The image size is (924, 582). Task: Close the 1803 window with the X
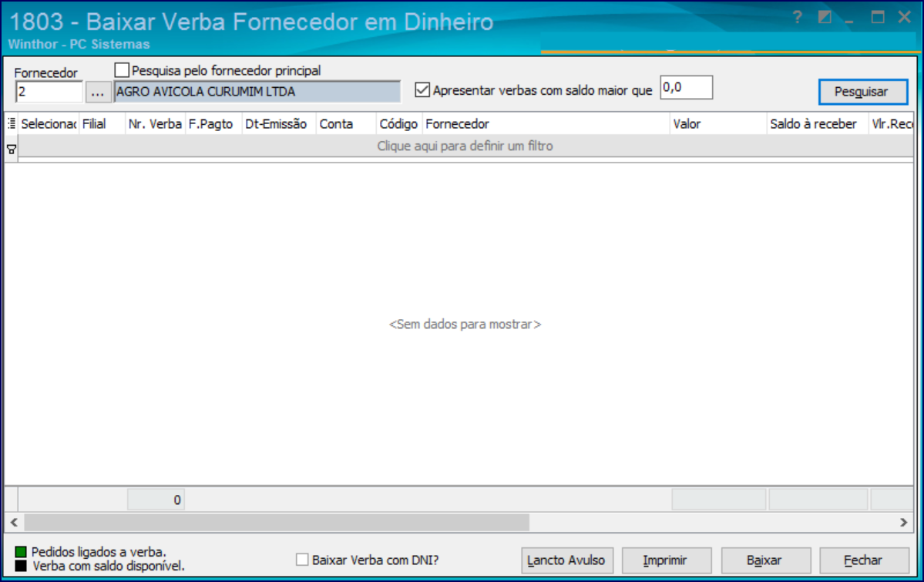point(905,17)
